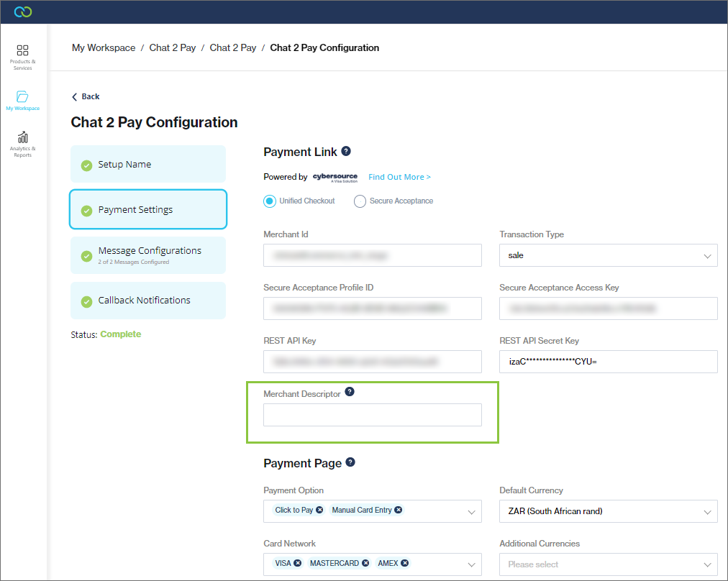Click the logo in the top bar
Image resolution: width=728 pixels, height=581 pixels.
(x=23, y=12)
